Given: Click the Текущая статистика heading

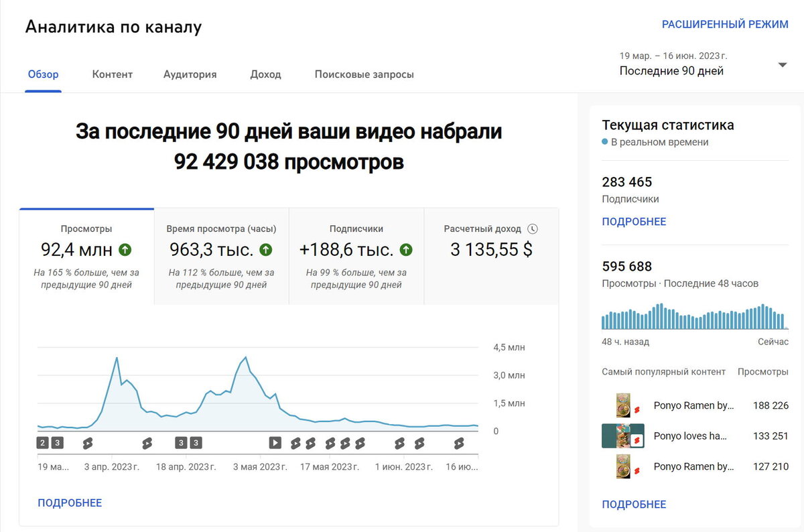Looking at the screenshot, I should (x=668, y=125).
